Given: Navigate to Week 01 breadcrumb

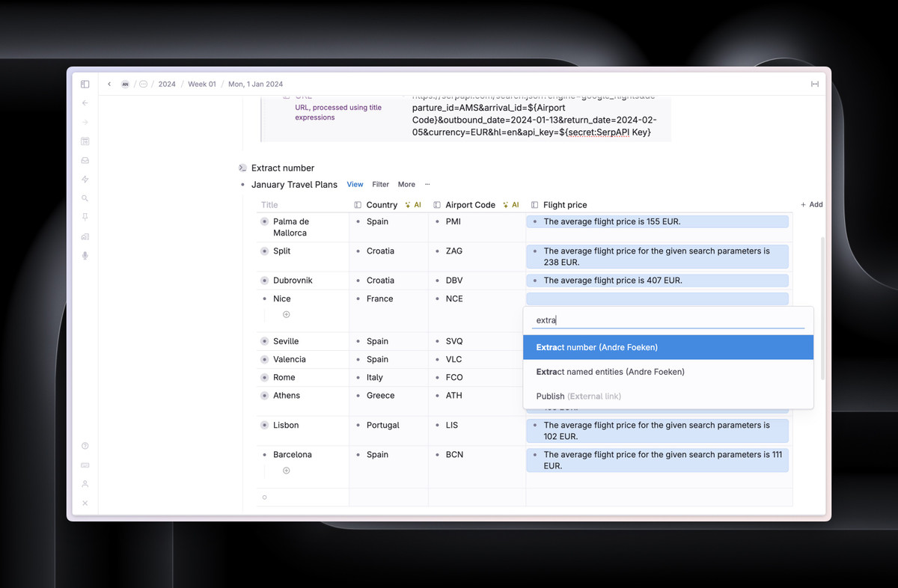Looking at the screenshot, I should coord(201,85).
